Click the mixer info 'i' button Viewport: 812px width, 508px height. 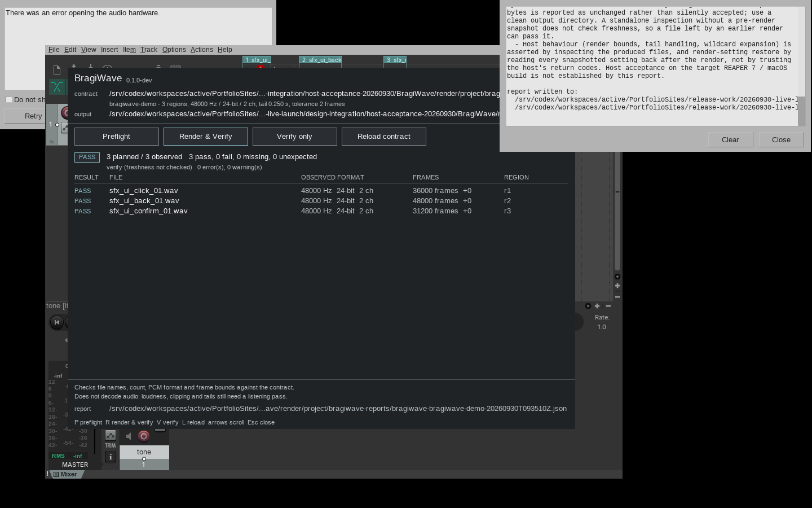111,457
